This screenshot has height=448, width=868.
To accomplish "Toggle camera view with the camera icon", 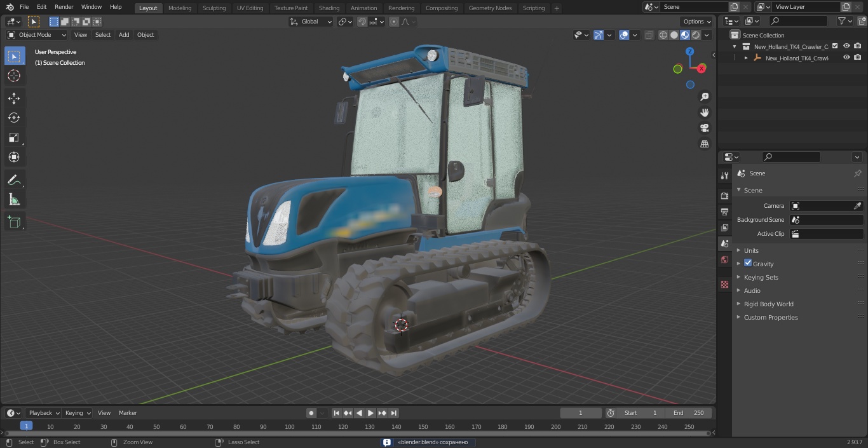I will pos(705,128).
